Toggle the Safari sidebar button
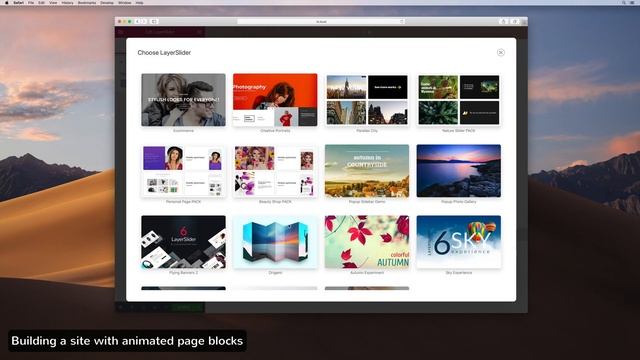640x360 pixels. 154,21
